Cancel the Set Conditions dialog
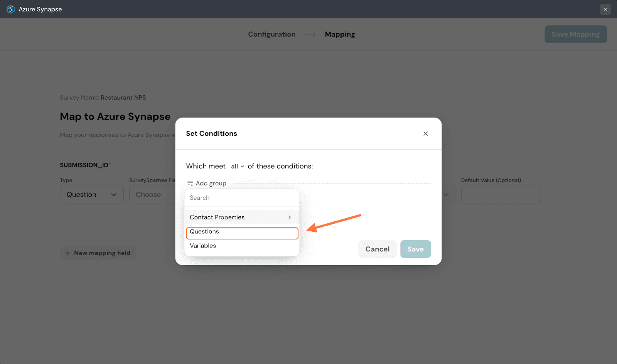 377,249
